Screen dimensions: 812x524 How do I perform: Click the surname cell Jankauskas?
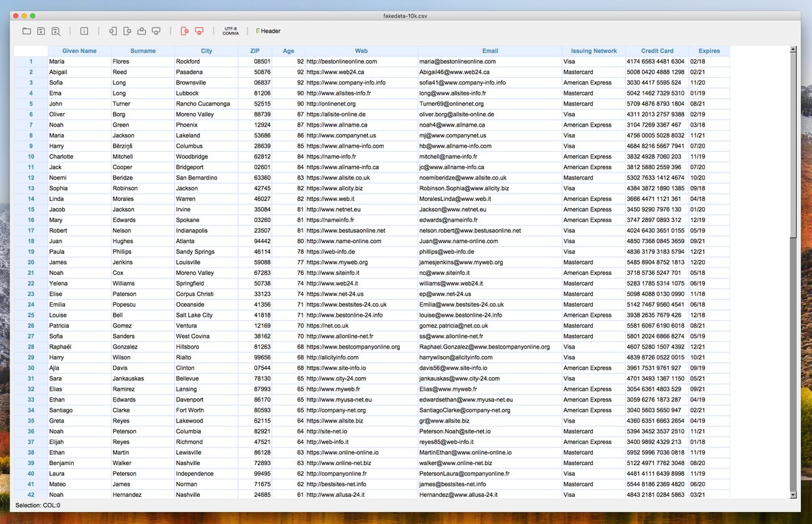143,378
